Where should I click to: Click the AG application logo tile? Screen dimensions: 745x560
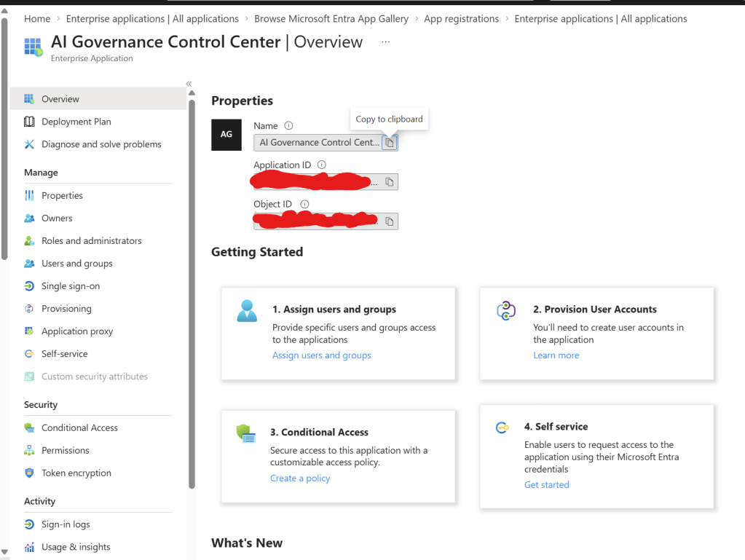click(x=226, y=135)
